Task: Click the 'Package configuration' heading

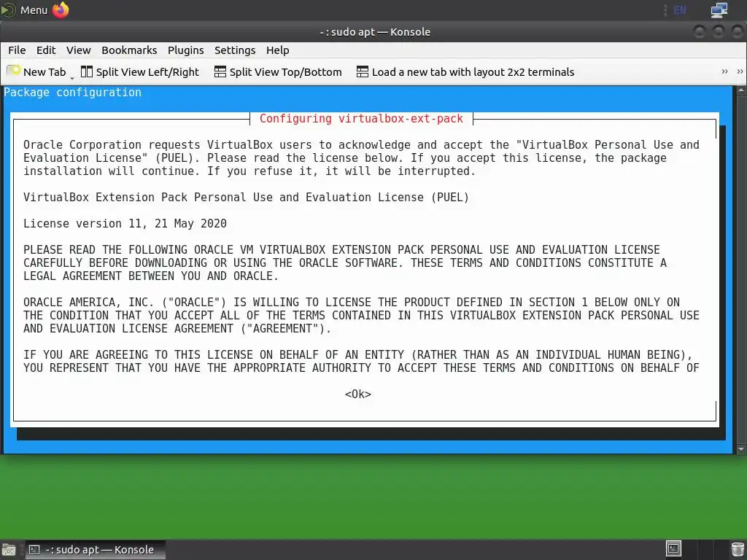Action: [x=72, y=93]
